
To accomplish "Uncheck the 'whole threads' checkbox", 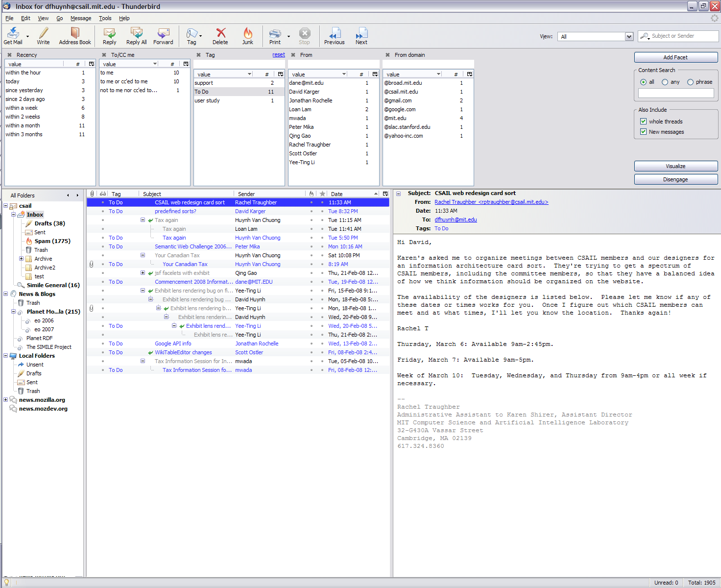I will point(644,122).
